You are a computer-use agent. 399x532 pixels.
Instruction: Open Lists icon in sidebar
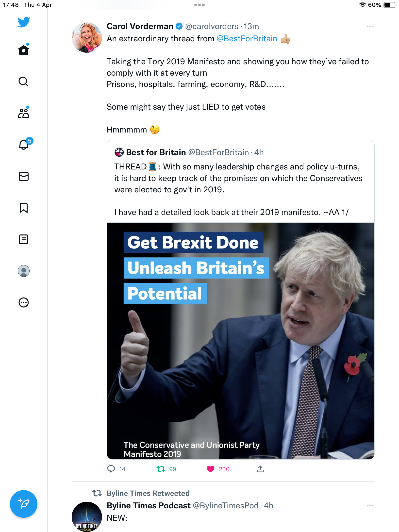(24, 239)
